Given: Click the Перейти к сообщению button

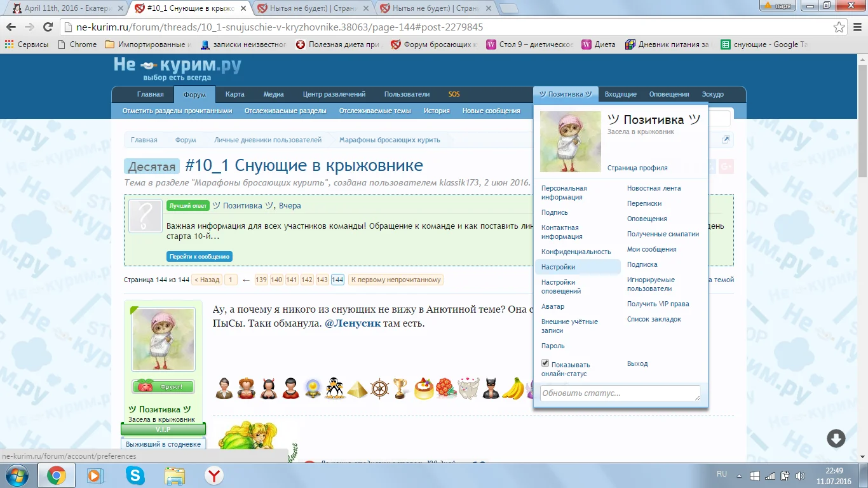Looking at the screenshot, I should coord(200,257).
